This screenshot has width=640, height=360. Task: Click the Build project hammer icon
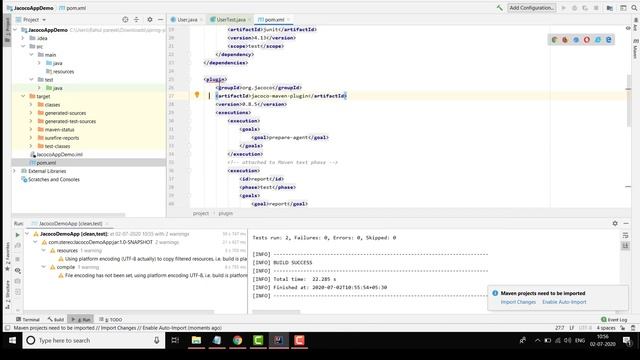pyautogui.click(x=499, y=8)
